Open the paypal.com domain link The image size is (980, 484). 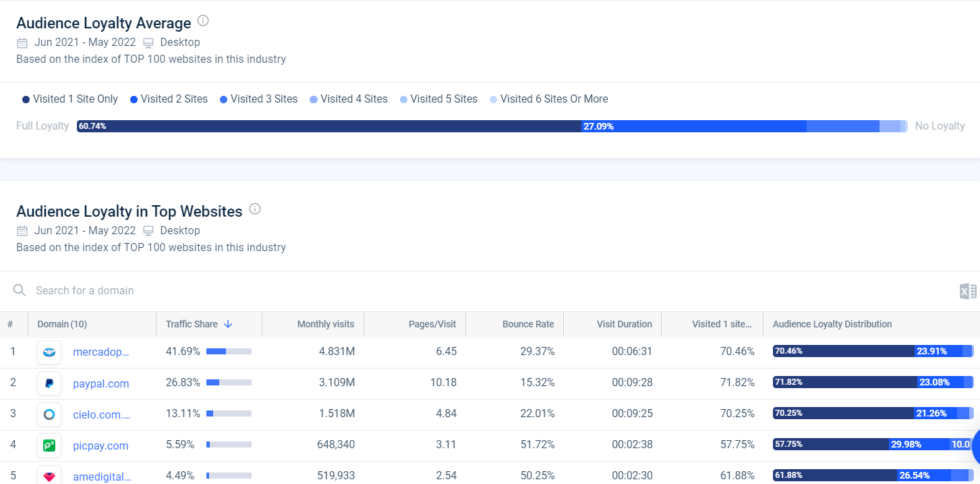coord(100,383)
